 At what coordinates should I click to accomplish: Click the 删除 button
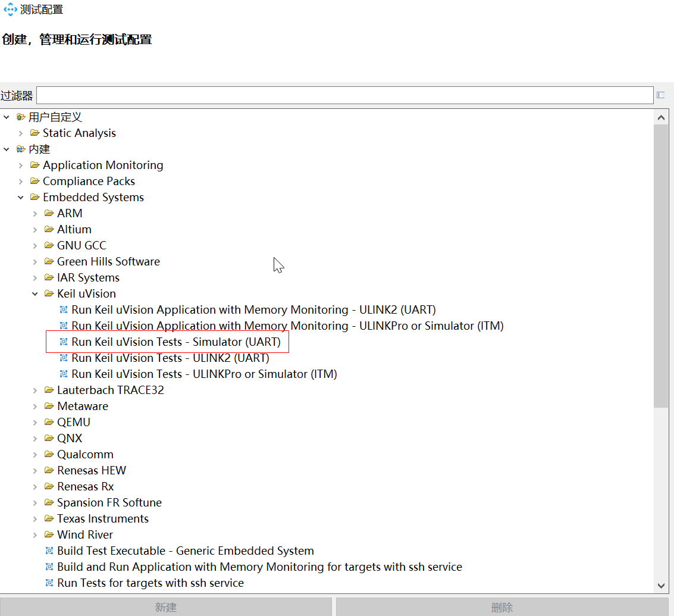[502, 607]
